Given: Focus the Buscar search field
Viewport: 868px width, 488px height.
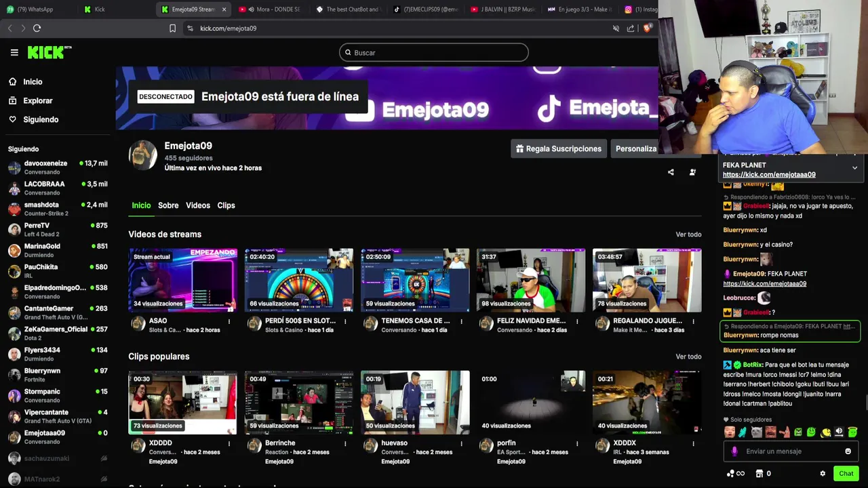Looking at the screenshot, I should click(x=434, y=52).
